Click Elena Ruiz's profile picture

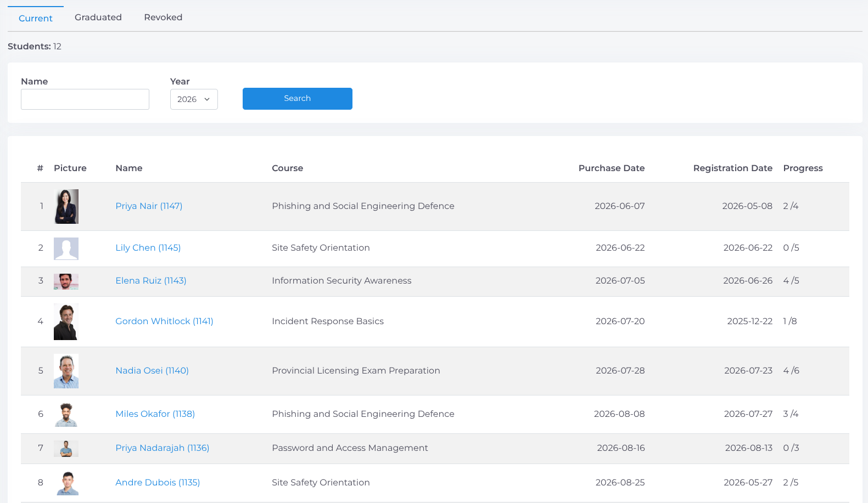click(x=66, y=281)
